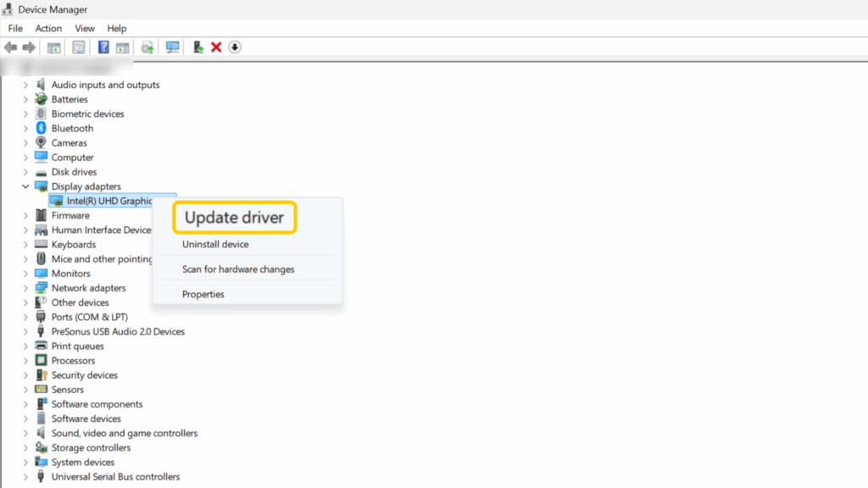Select the Software devices row

coord(86,419)
